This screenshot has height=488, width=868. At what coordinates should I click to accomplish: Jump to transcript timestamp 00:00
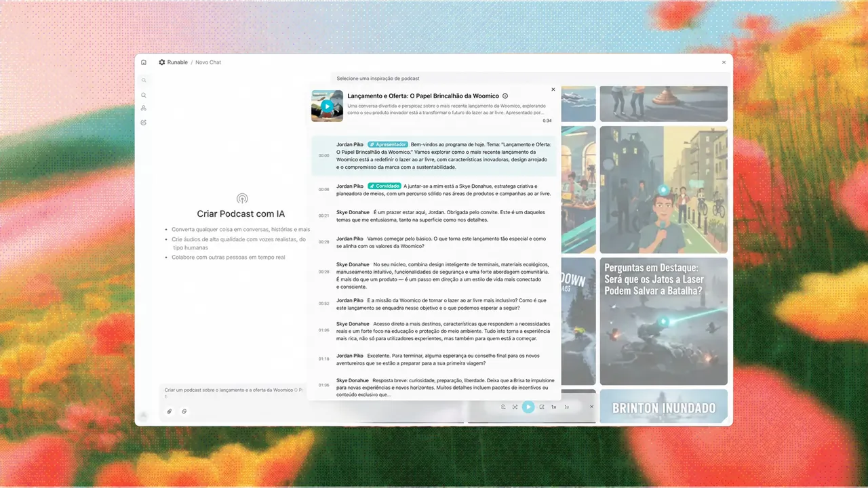point(324,156)
